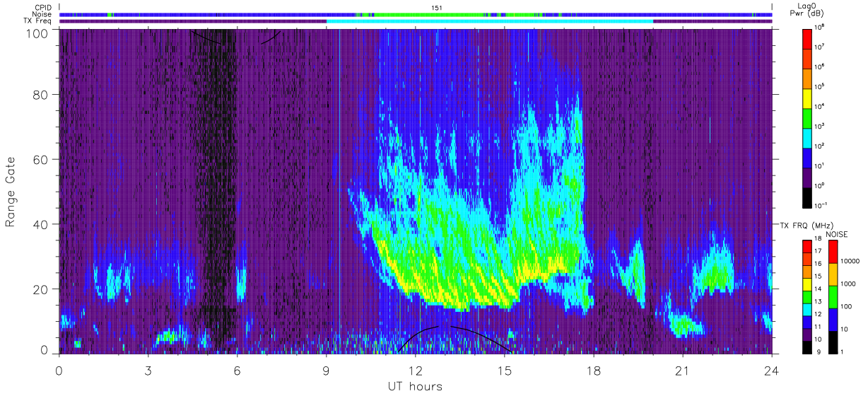
Task: Click the 21 tick label on UT hours axis
Action: tap(683, 370)
